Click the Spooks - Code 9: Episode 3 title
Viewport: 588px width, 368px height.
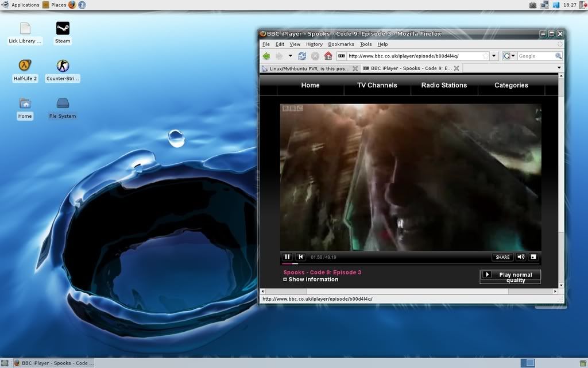(x=322, y=272)
